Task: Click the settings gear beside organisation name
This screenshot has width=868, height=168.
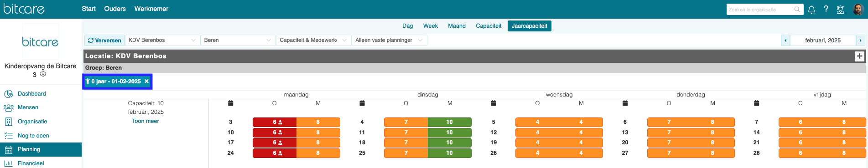Action: [x=43, y=74]
